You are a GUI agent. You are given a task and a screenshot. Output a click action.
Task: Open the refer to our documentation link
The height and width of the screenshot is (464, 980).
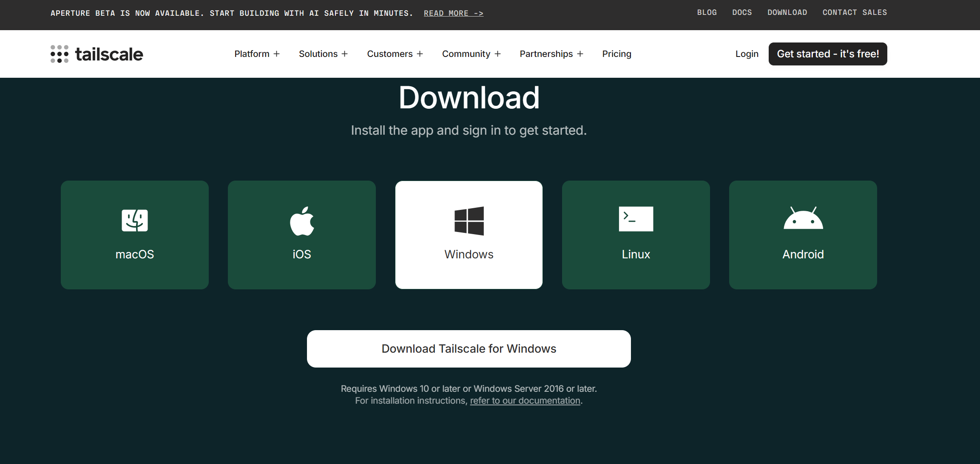pyautogui.click(x=525, y=401)
